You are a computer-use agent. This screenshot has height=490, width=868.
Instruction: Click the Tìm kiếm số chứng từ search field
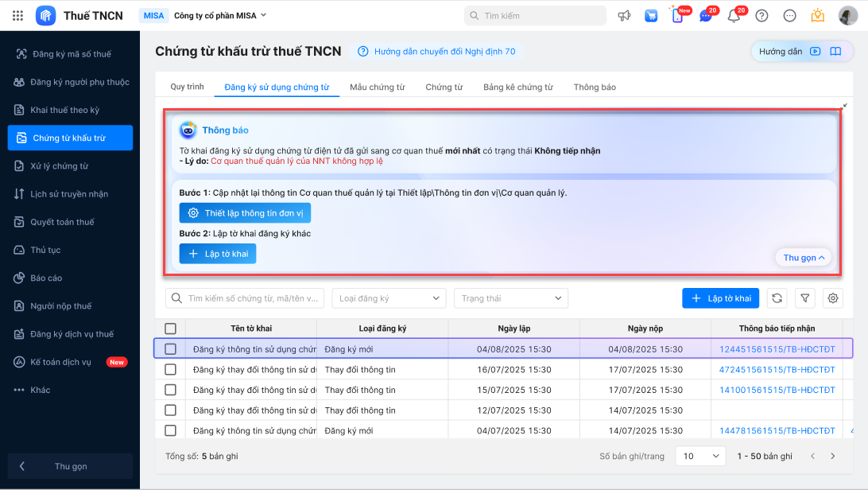coord(246,298)
